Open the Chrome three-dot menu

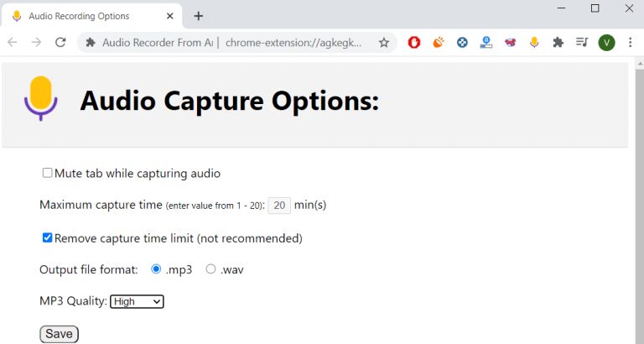point(630,42)
